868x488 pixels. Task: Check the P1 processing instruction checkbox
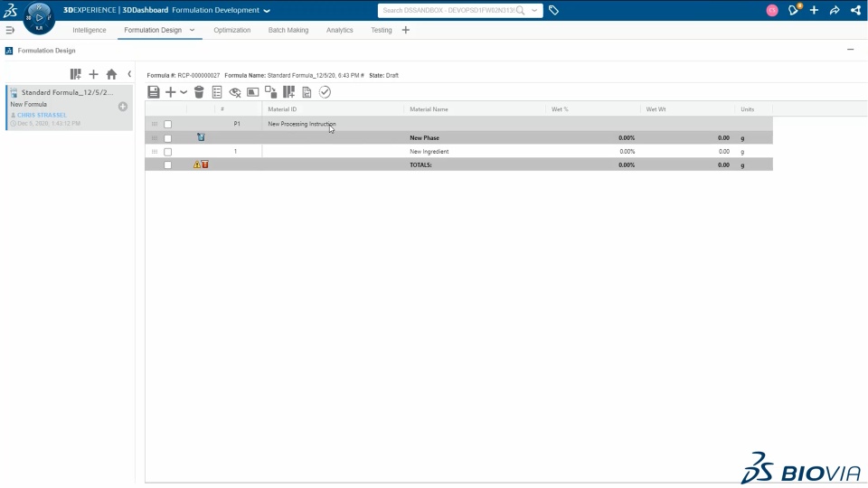coord(168,124)
